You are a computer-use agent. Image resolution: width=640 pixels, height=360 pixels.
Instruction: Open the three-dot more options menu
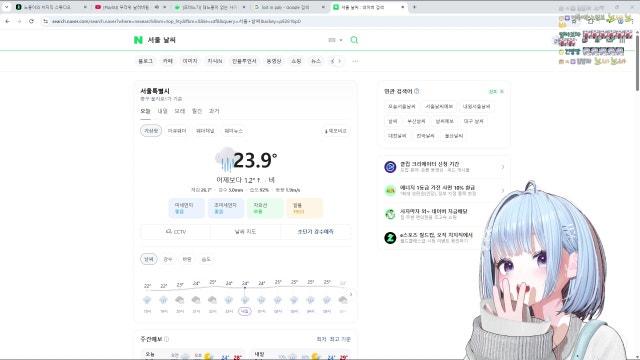pyautogui.click(x=355, y=61)
